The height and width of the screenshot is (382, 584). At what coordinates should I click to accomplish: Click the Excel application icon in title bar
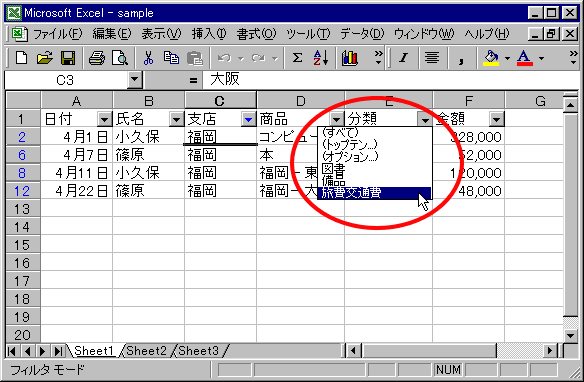tap(15, 13)
